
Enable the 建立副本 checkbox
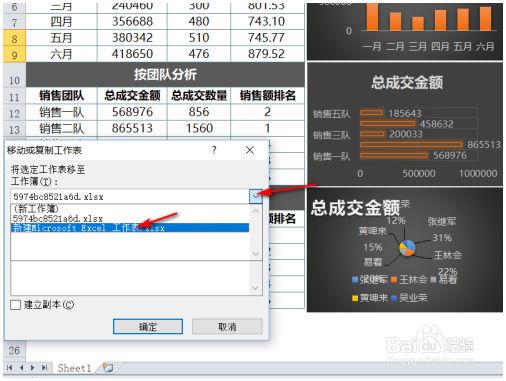coord(15,305)
